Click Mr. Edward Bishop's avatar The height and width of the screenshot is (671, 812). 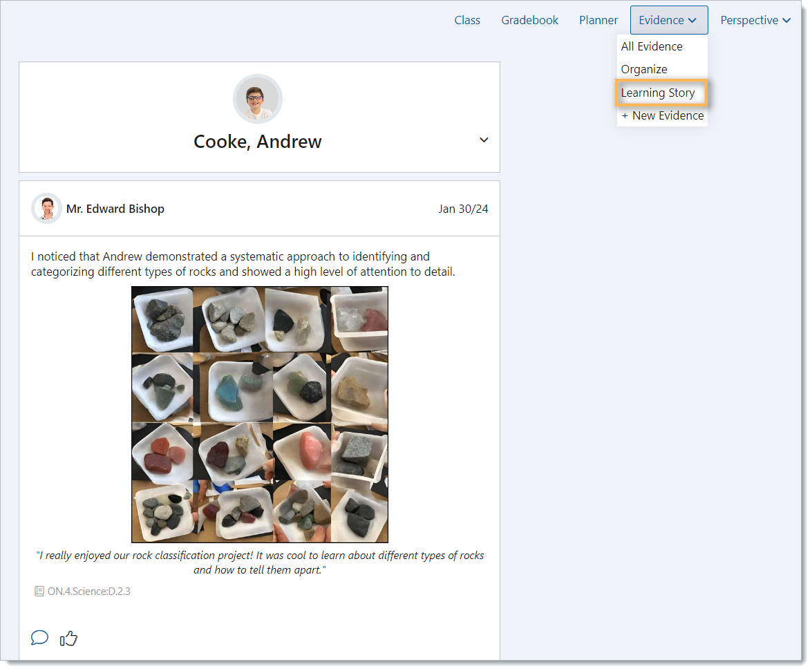point(46,208)
